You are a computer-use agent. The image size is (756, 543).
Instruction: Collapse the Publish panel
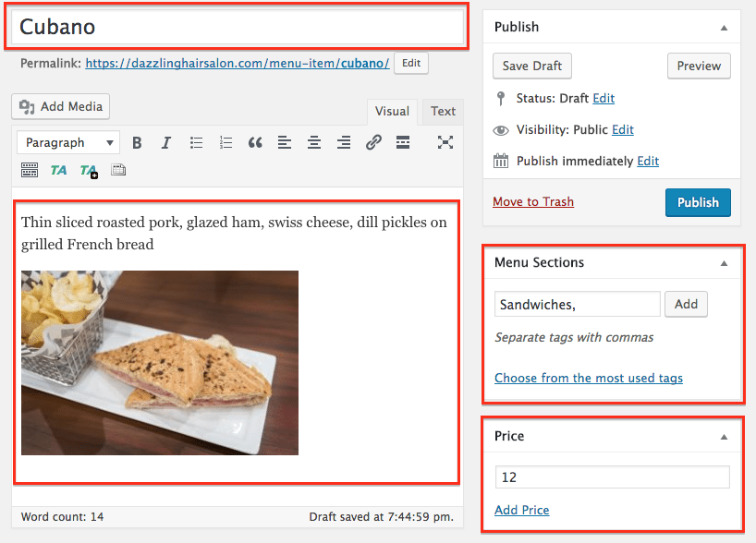tap(724, 28)
